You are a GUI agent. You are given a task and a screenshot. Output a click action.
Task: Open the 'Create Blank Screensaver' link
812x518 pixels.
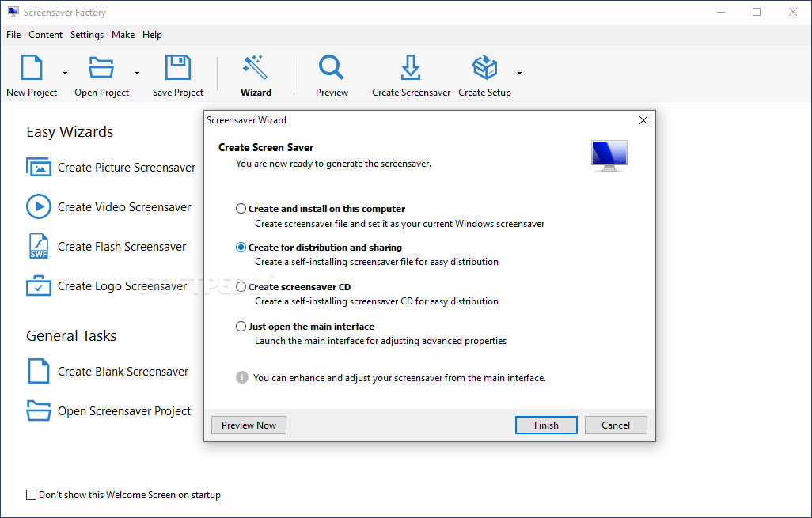[123, 371]
